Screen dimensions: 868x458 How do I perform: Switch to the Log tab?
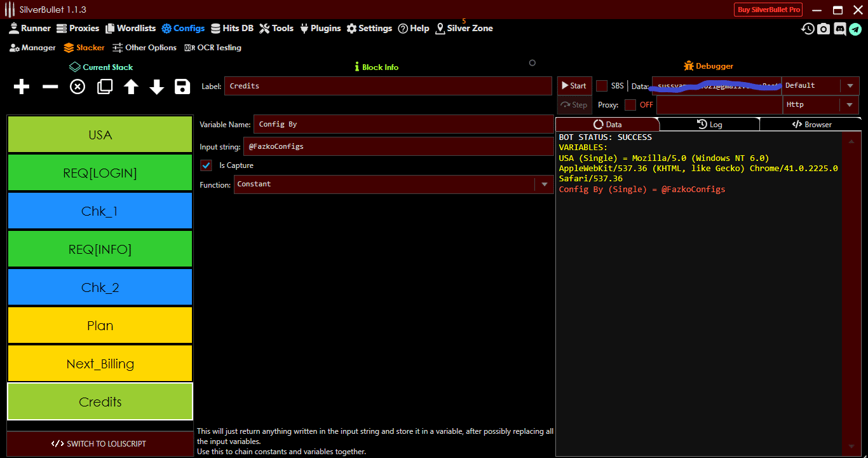[x=710, y=124]
